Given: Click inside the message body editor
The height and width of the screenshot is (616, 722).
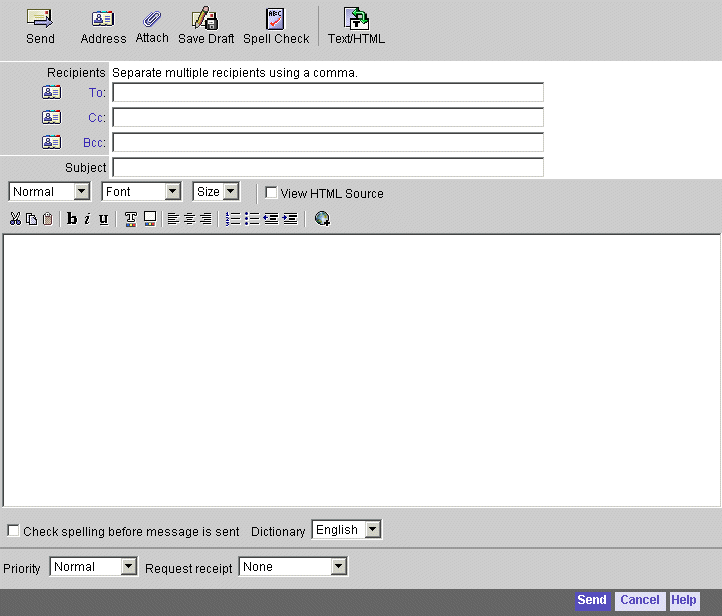Looking at the screenshot, I should [x=361, y=371].
